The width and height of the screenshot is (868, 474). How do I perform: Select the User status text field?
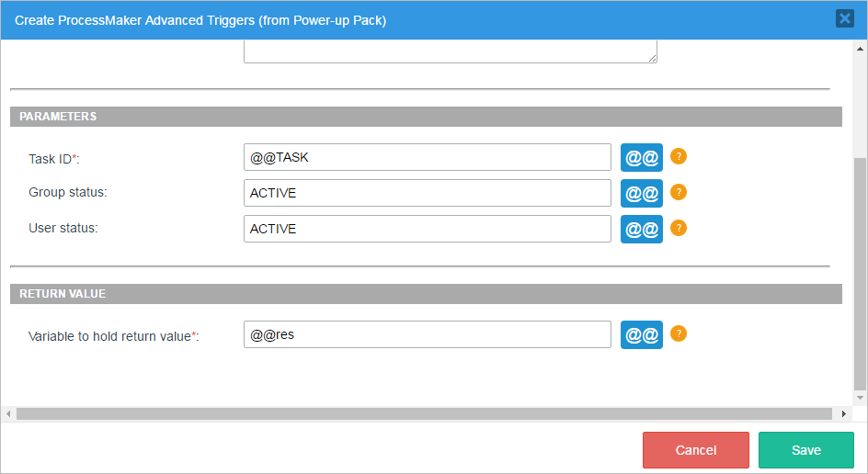(427, 229)
